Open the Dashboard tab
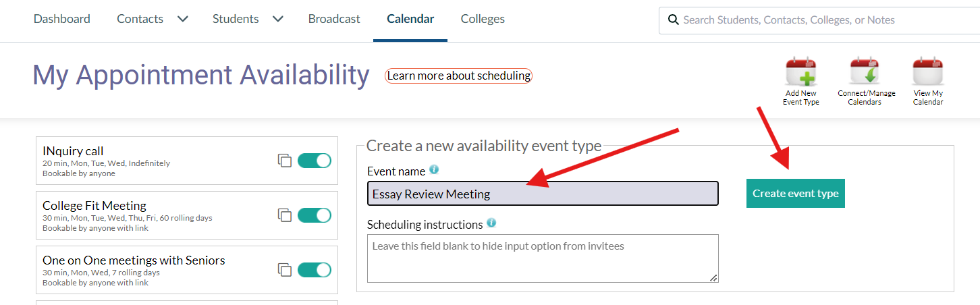This screenshot has height=305, width=980. tap(61, 19)
